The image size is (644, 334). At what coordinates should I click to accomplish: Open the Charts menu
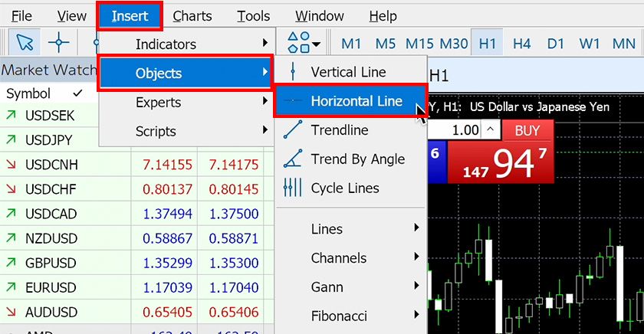pos(192,15)
